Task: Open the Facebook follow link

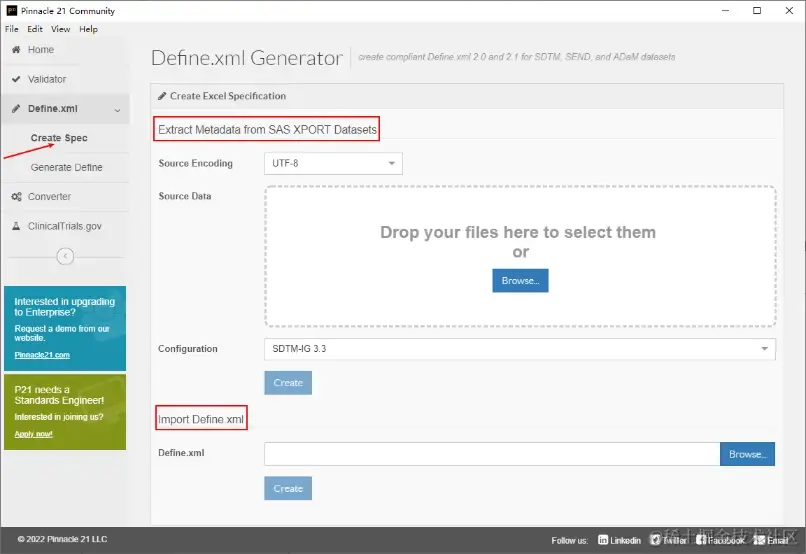Action: point(720,540)
